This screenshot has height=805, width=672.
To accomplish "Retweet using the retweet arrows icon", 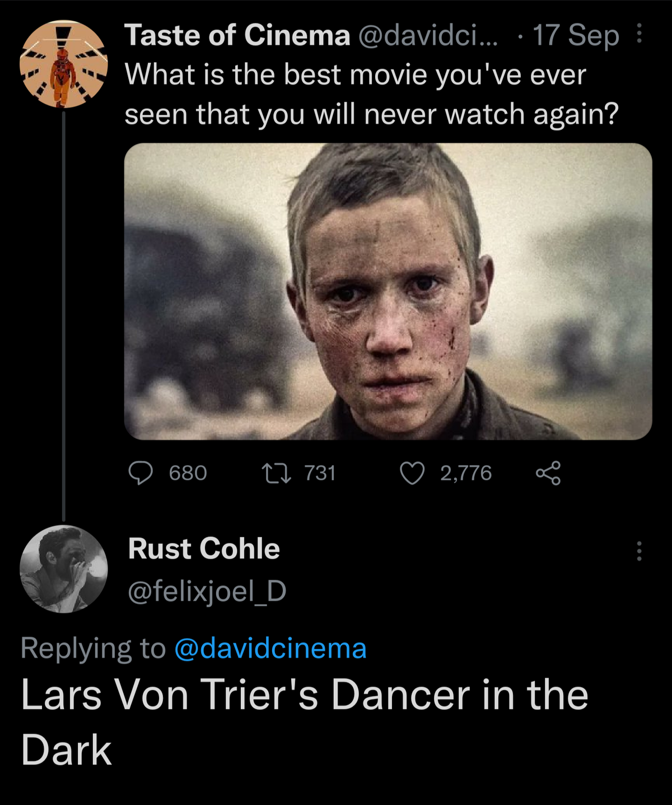I will click(x=277, y=473).
